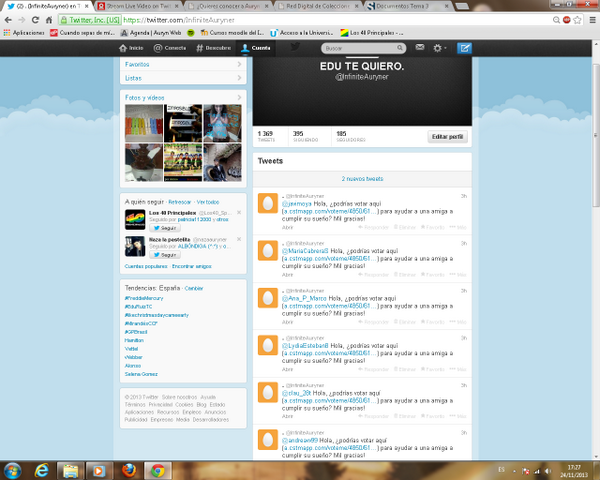
Task: Open the @MariaCabreraS mention link
Action: point(305,251)
